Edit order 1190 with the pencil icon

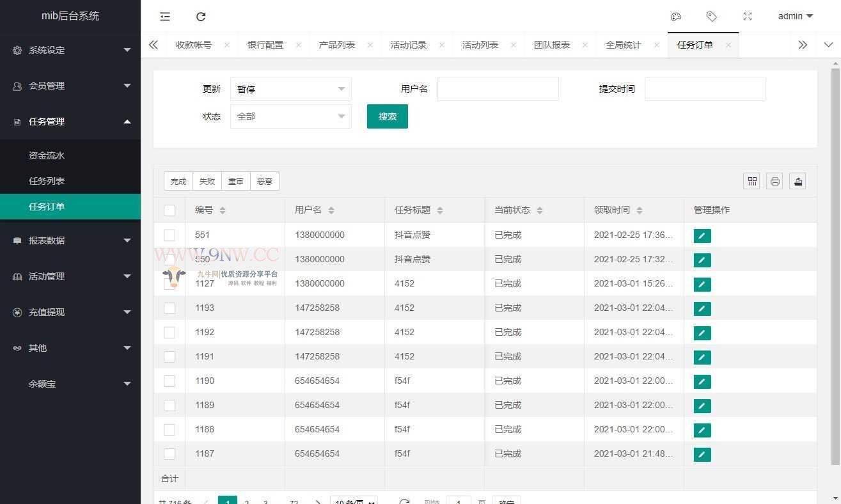click(x=702, y=382)
